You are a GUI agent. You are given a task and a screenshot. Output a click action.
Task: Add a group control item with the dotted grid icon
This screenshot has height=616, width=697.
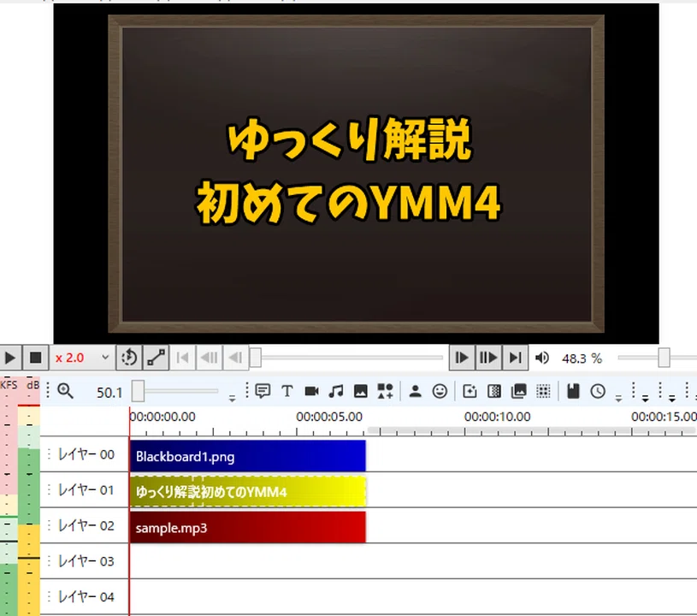click(x=543, y=391)
